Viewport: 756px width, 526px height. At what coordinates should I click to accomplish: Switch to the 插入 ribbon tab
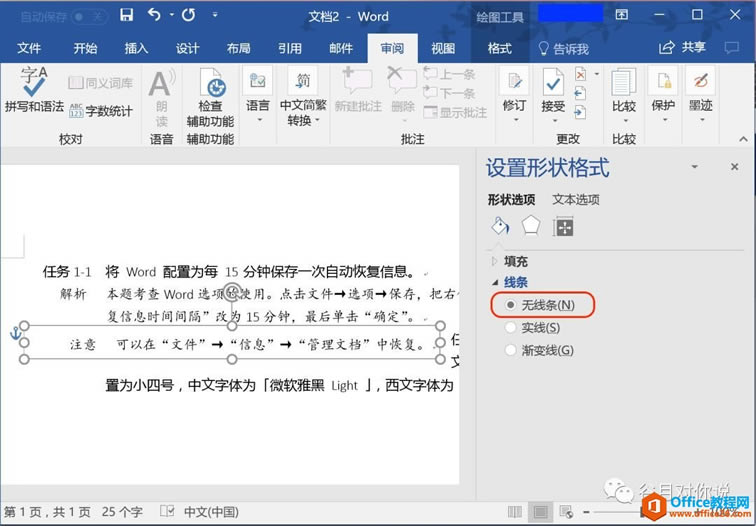(x=136, y=48)
